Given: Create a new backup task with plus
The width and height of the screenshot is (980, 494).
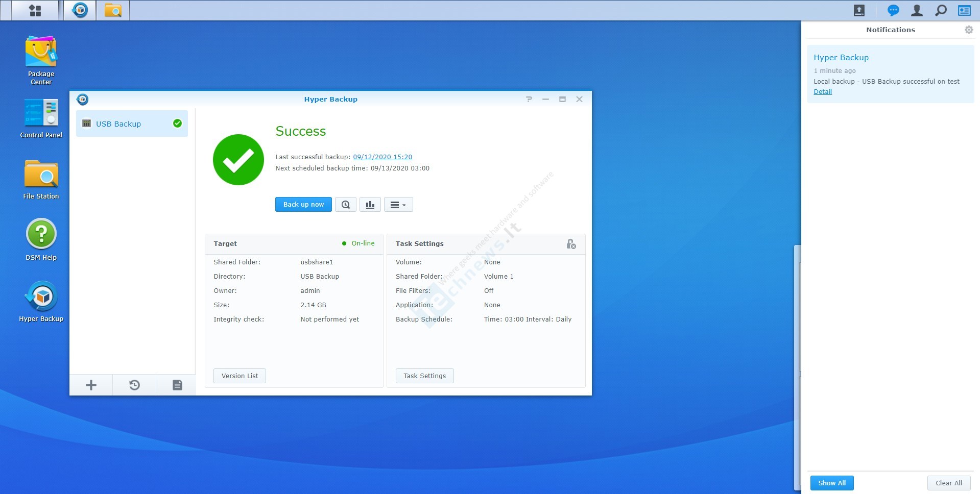Looking at the screenshot, I should (91, 385).
